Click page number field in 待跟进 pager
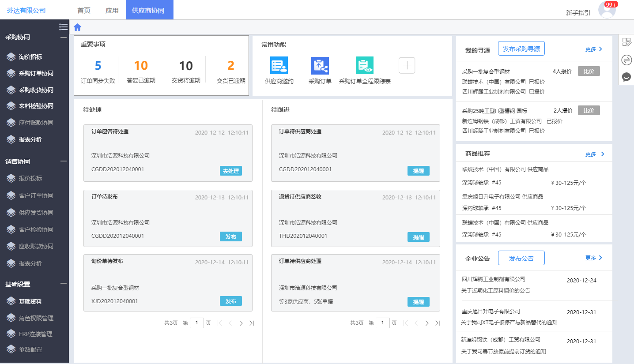This screenshot has width=634, height=364. pyautogui.click(x=383, y=323)
